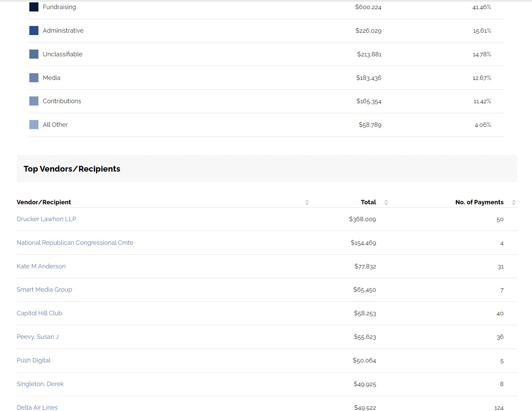Select Fundraising category label
The width and height of the screenshot is (532, 411).
[x=59, y=7]
